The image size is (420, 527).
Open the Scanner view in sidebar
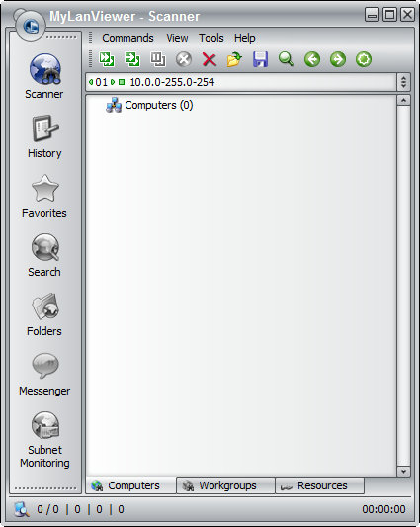click(x=44, y=76)
